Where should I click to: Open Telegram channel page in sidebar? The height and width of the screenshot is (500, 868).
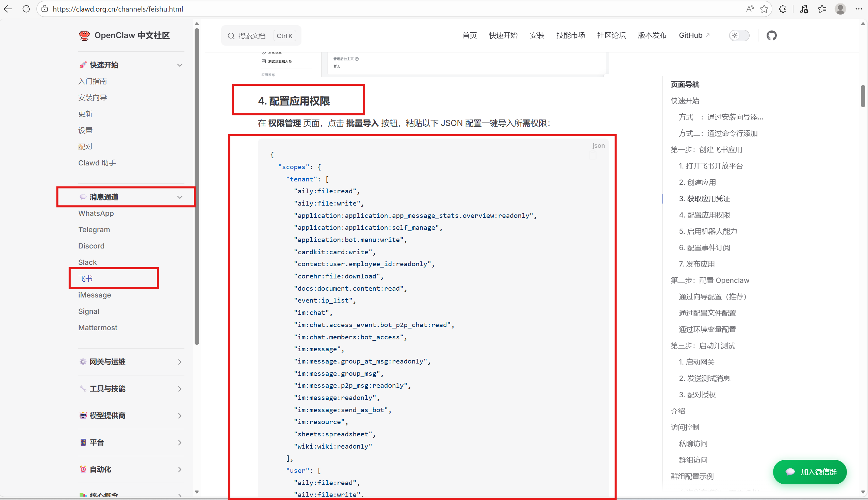(x=94, y=230)
